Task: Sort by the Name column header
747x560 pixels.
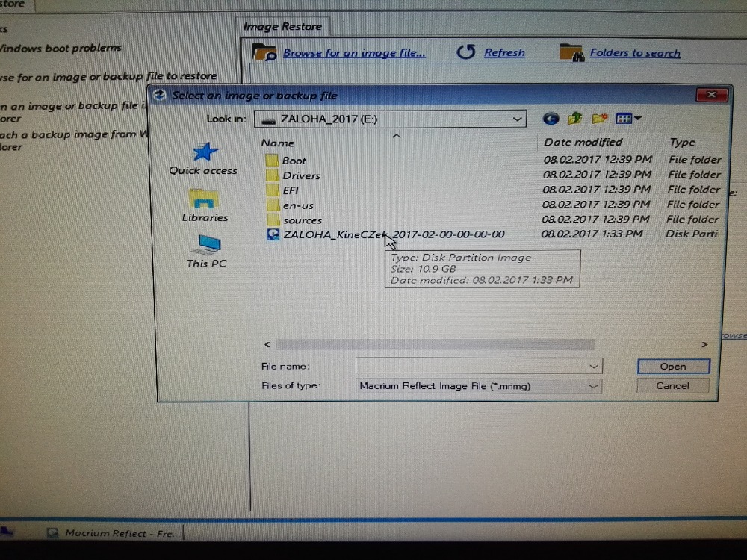Action: tap(277, 143)
